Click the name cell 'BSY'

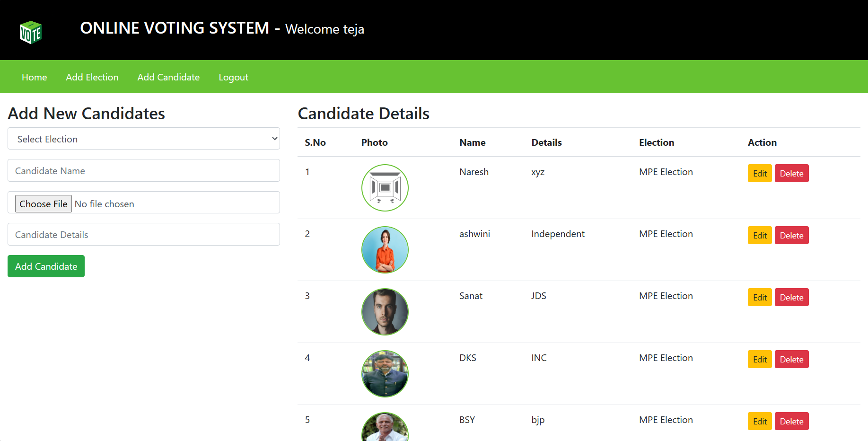tap(467, 420)
